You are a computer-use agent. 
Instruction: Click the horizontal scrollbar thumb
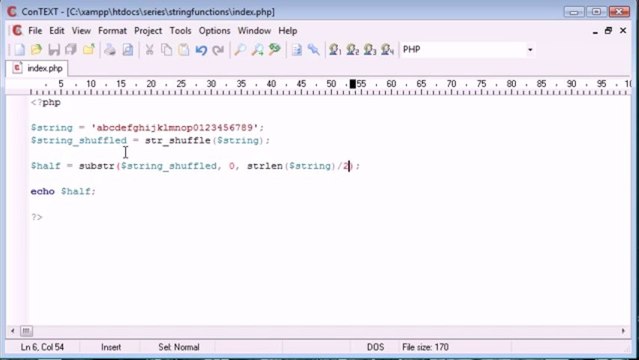[x=26, y=331]
